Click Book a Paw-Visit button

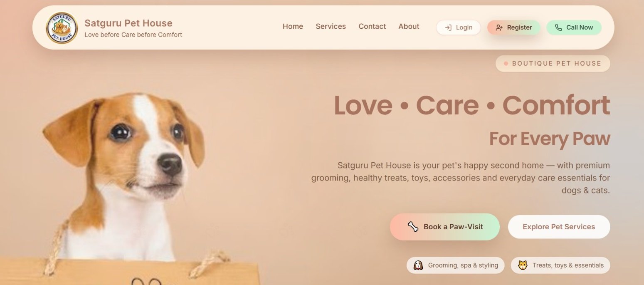tap(445, 227)
